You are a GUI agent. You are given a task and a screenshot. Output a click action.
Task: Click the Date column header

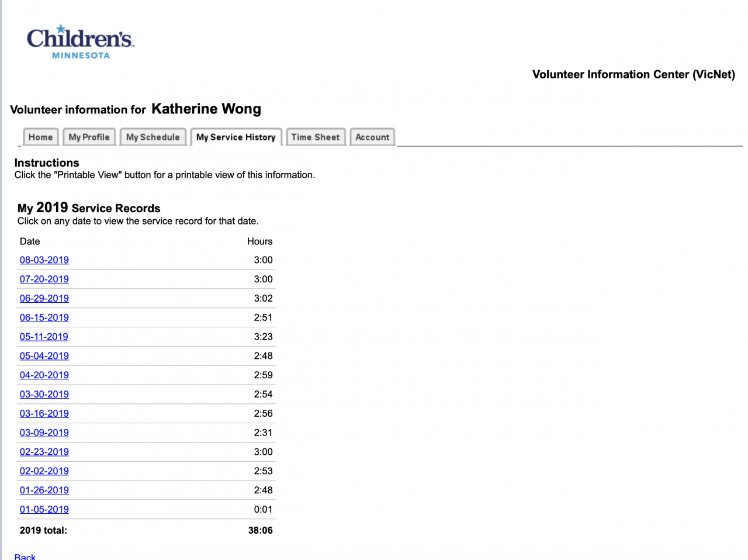click(x=30, y=241)
